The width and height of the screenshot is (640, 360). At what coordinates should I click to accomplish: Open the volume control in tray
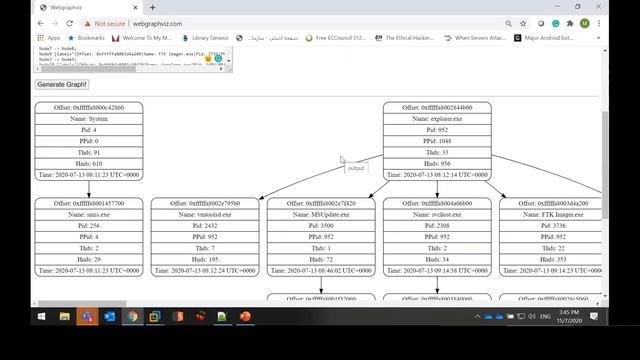(x=531, y=316)
